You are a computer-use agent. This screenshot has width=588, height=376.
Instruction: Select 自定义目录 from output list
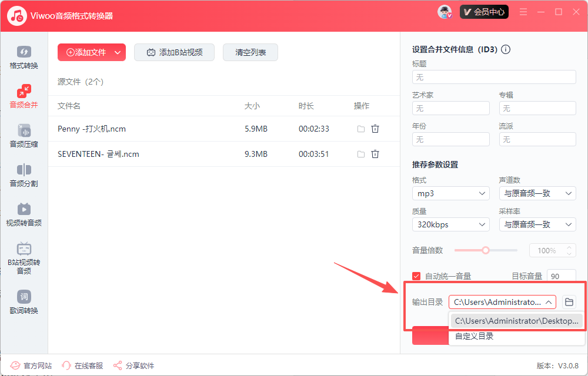coord(475,336)
